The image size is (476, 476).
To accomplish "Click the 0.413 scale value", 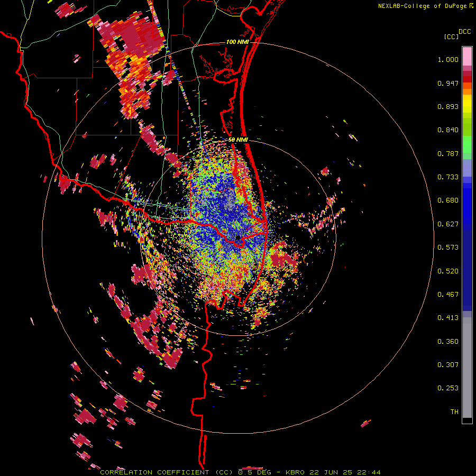I will point(448,318).
